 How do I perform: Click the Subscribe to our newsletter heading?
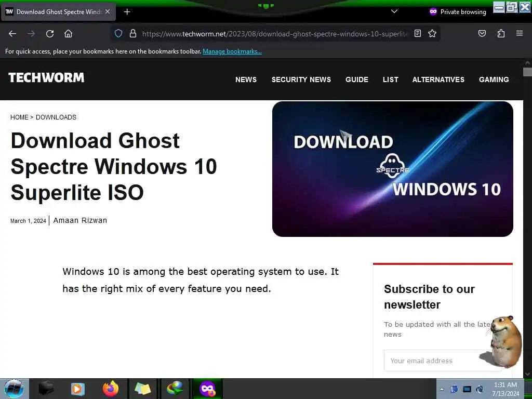click(429, 297)
